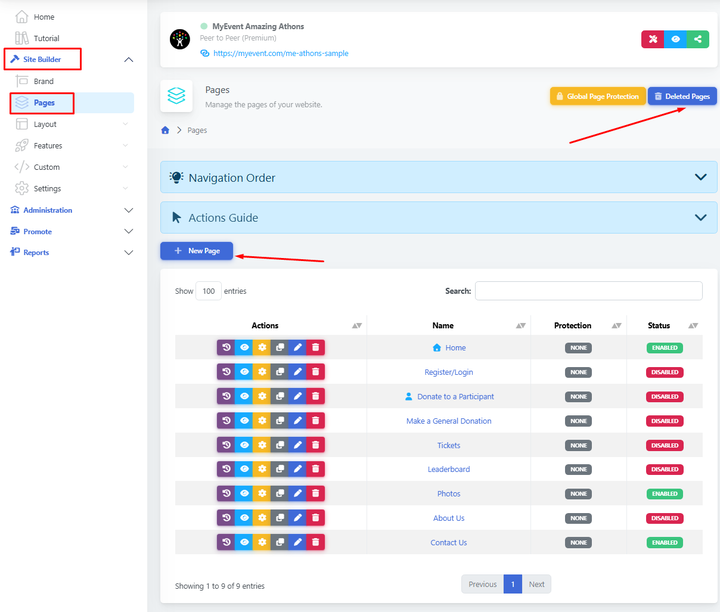
Task: Click the duplicate icon for About Us row
Action: tap(279, 518)
